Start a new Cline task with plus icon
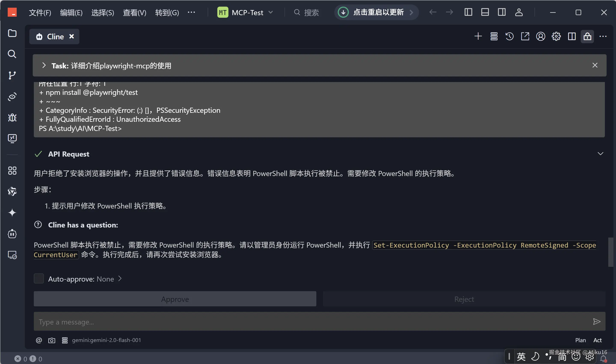Screen dimensions: 616x364 click(x=478, y=37)
